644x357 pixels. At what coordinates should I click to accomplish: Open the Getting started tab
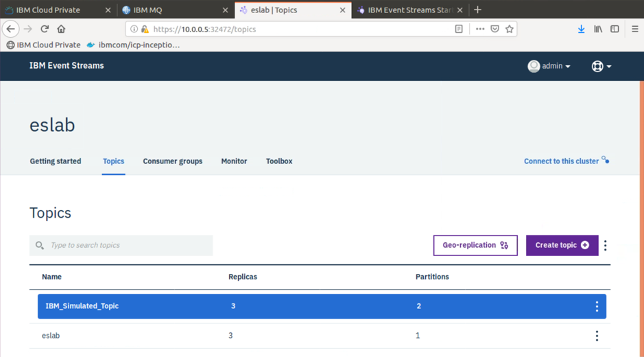pos(56,161)
